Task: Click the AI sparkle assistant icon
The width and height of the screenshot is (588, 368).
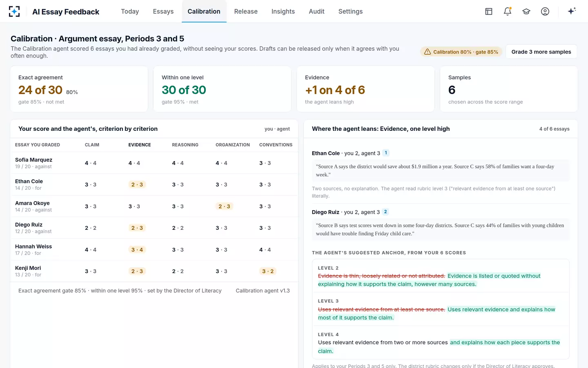Action: click(x=572, y=11)
